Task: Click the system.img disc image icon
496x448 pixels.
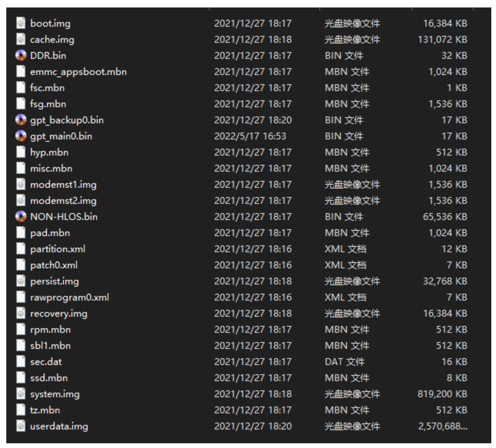Action: pyautogui.click(x=21, y=394)
